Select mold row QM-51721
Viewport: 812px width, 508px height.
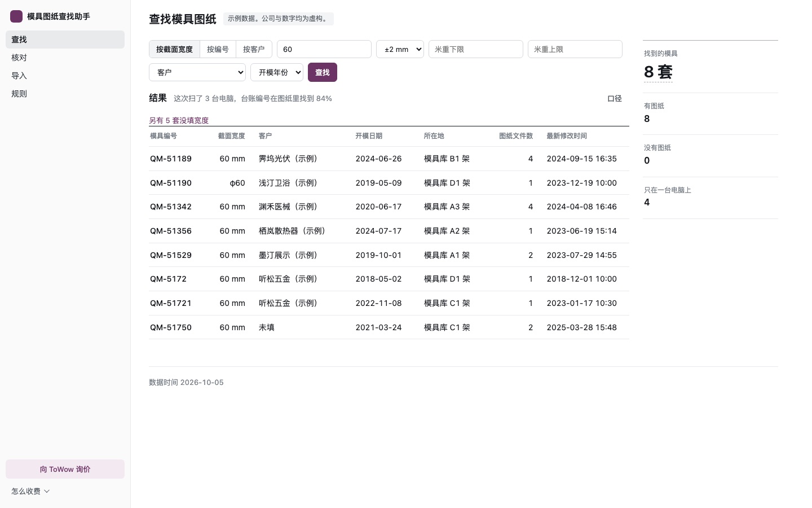(x=389, y=303)
